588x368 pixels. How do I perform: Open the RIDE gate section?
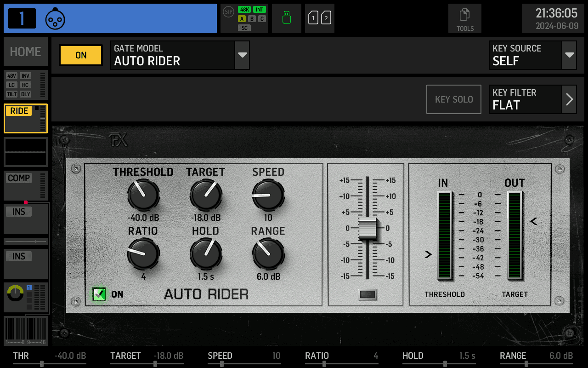pyautogui.click(x=26, y=118)
